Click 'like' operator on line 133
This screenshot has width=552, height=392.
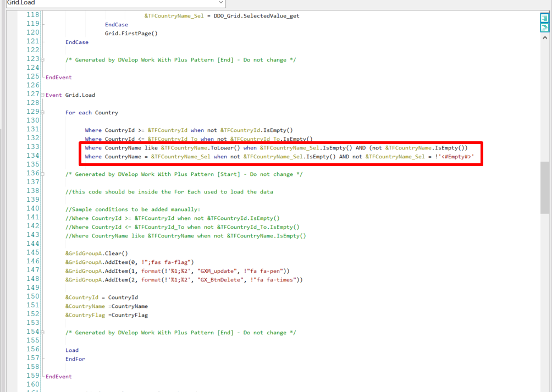pyautogui.click(x=151, y=148)
